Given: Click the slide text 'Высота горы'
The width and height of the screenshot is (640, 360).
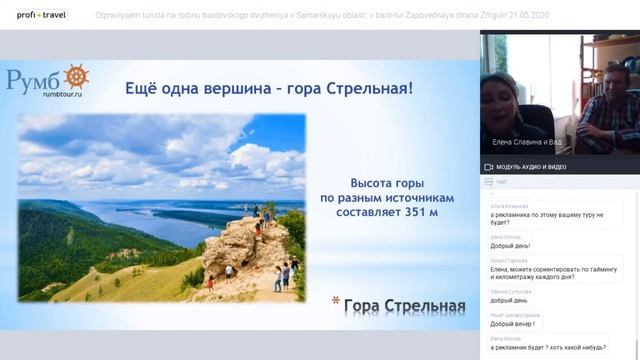Looking at the screenshot, I should coord(387,183).
